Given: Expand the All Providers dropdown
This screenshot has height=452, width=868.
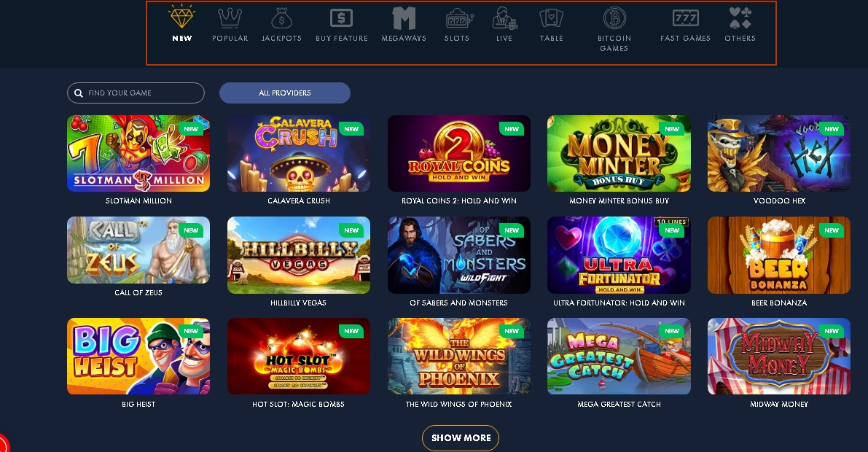Looking at the screenshot, I should pyautogui.click(x=284, y=93).
